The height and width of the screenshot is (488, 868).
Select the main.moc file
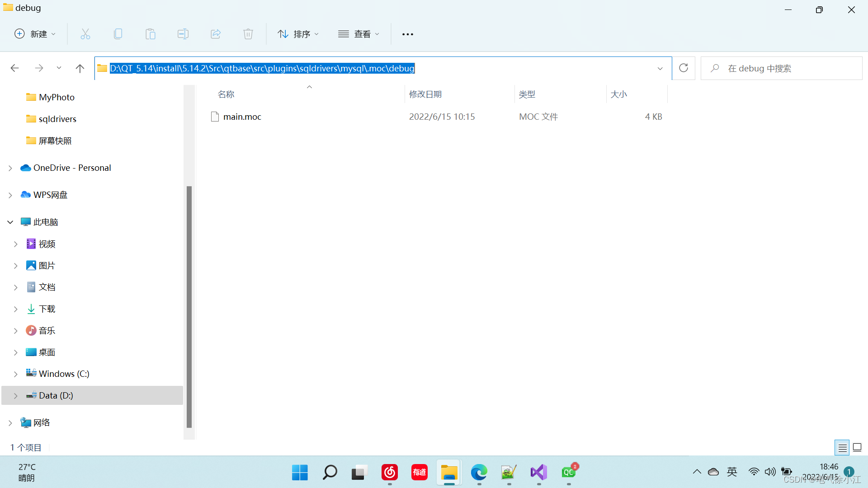pyautogui.click(x=242, y=117)
